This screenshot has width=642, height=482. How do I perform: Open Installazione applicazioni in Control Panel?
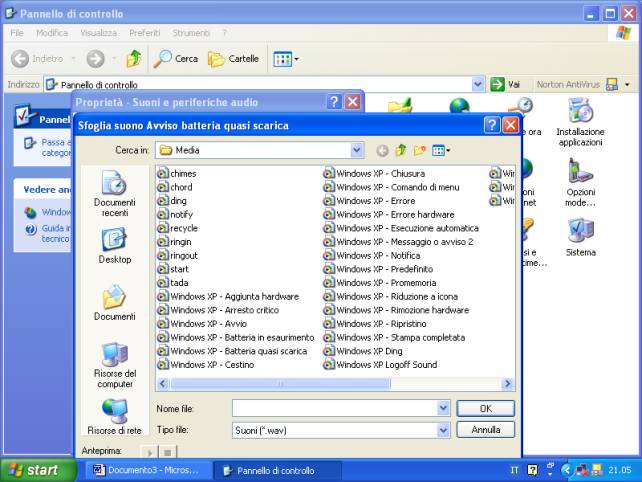click(580, 122)
